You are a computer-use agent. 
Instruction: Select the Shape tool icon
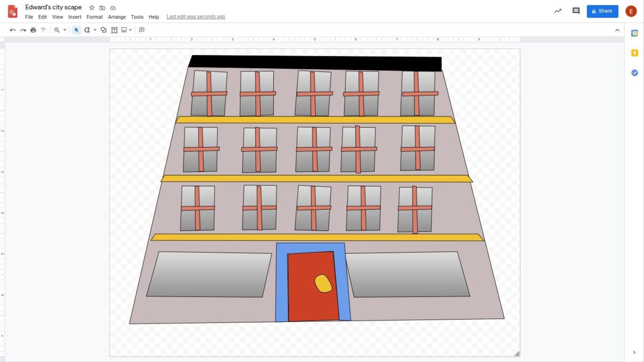click(x=103, y=30)
